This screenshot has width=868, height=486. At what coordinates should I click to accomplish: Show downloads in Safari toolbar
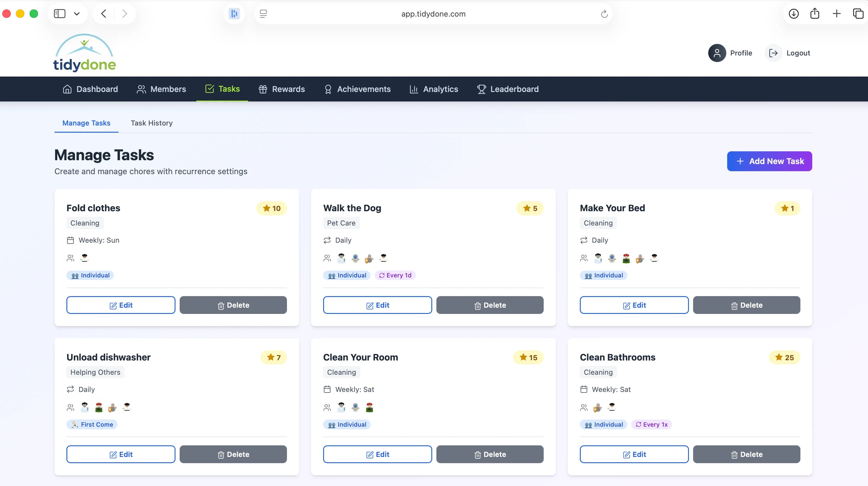(x=794, y=14)
